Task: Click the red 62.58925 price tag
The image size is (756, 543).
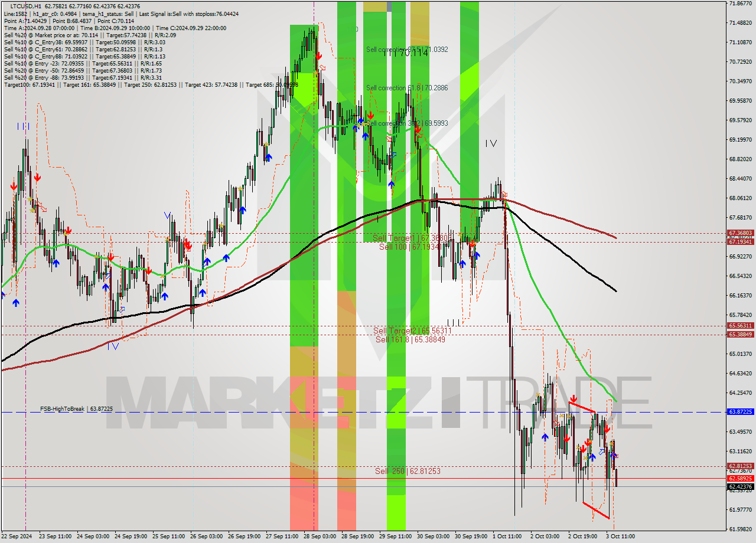Action: 740,478
